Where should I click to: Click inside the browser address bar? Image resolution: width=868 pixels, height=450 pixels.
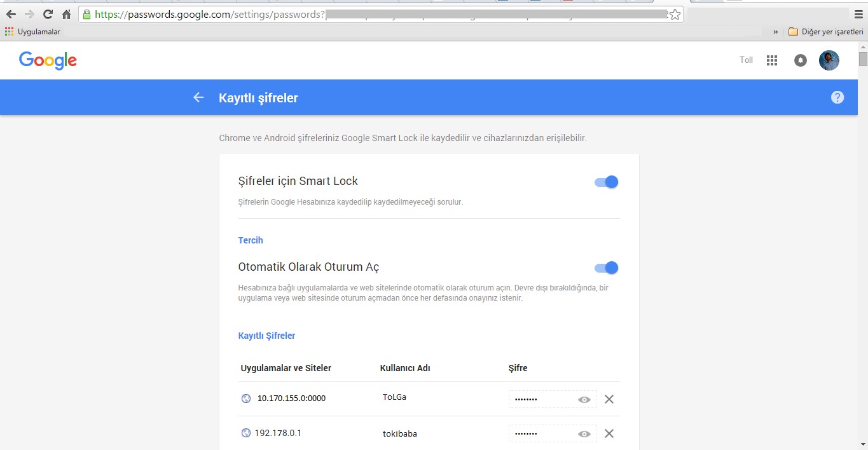(x=382, y=14)
